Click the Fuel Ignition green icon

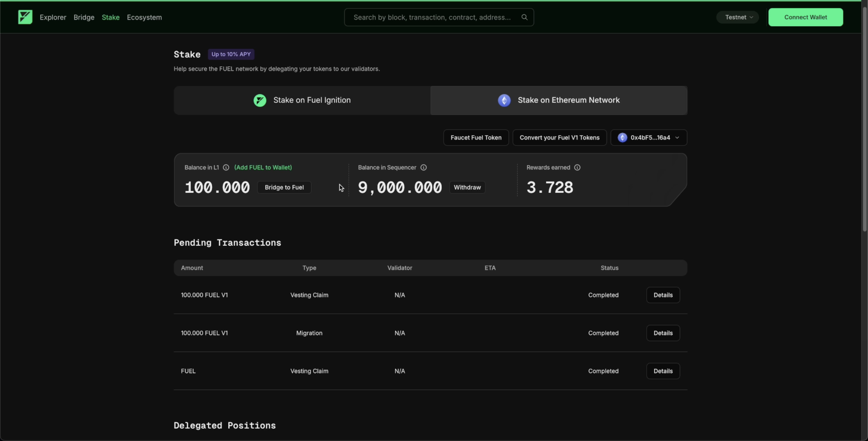coord(260,100)
